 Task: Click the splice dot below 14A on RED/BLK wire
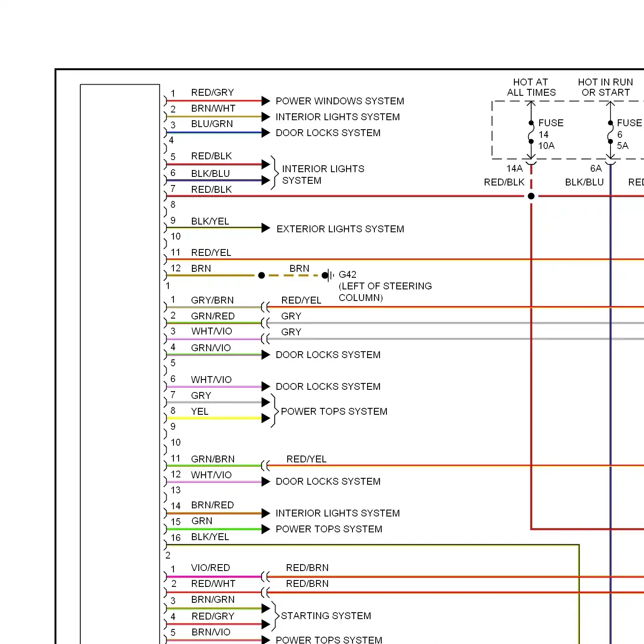coord(531,196)
